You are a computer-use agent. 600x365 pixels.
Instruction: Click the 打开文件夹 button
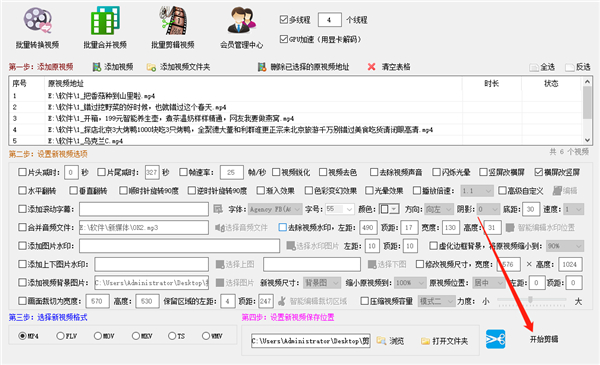tap(444, 341)
